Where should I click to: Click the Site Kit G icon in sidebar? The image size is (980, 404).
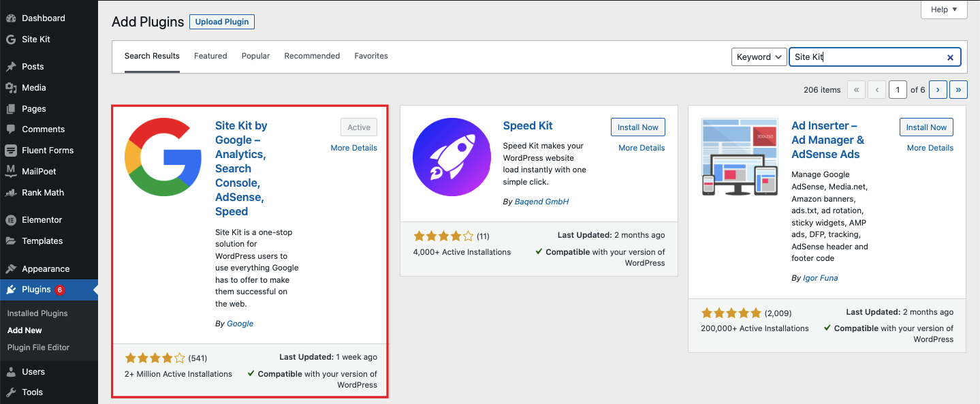pos(11,40)
